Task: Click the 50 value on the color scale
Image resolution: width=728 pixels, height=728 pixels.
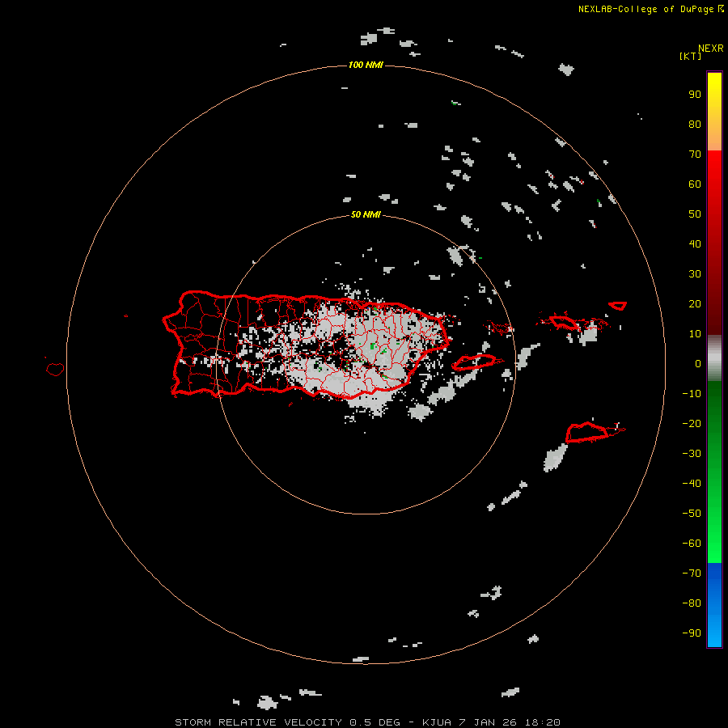Action: click(x=695, y=214)
